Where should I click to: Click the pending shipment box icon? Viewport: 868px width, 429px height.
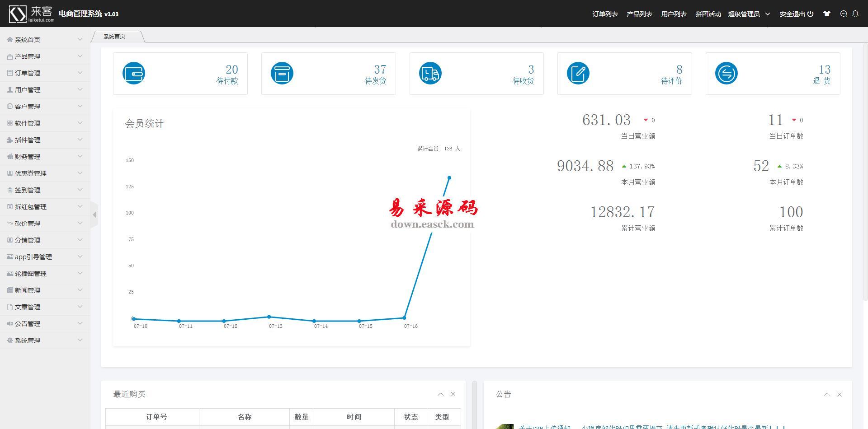[x=282, y=73]
